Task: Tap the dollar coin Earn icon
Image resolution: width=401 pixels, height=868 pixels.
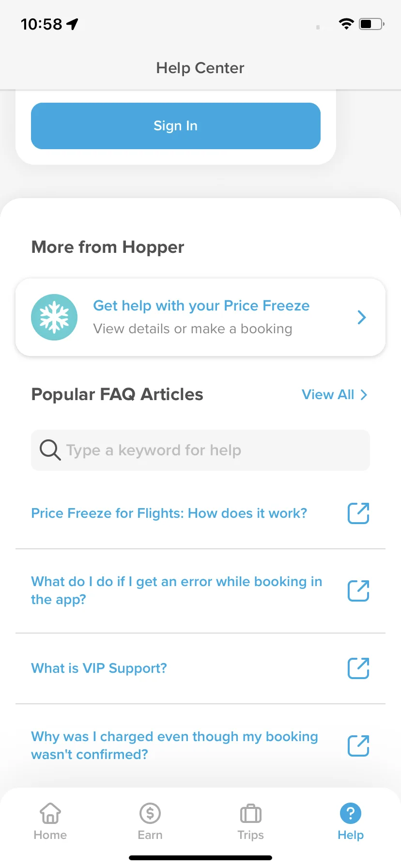Action: [150, 813]
